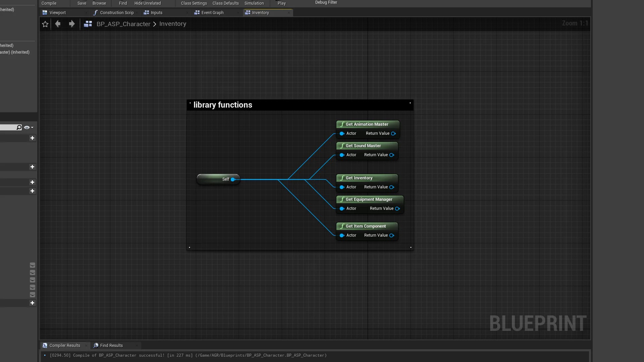
Task: Click the Simulation button in toolbar
Action: [x=254, y=3]
